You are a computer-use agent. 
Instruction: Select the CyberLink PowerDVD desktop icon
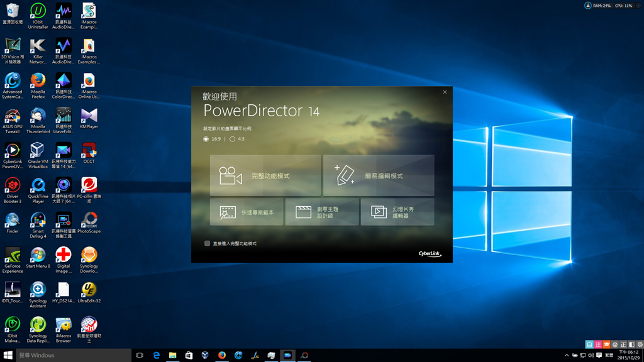pyautogui.click(x=13, y=156)
